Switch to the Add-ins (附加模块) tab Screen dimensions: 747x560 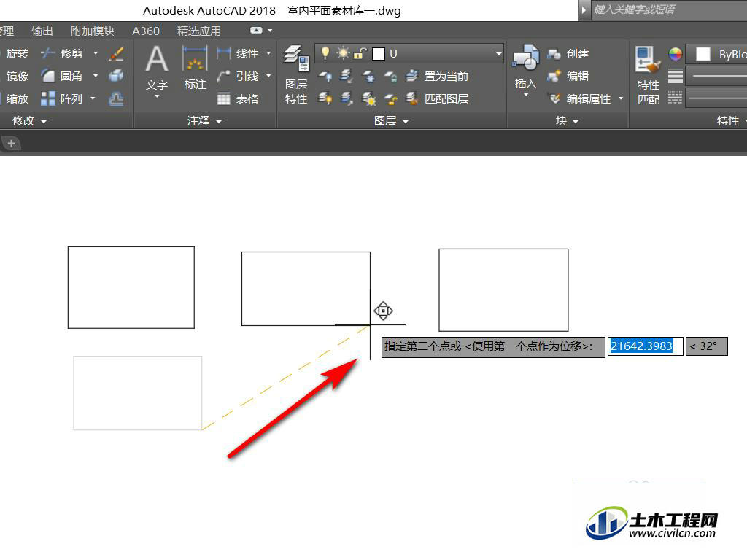click(x=93, y=31)
